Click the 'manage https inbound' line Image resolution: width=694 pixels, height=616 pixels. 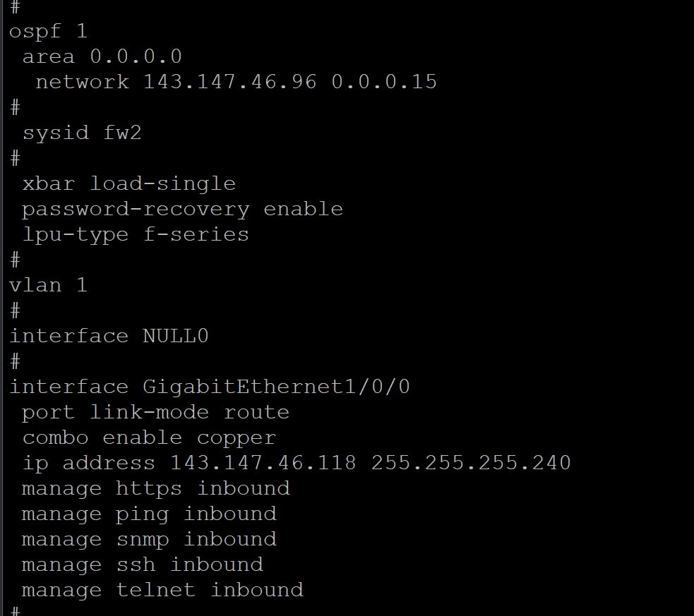click(155, 488)
